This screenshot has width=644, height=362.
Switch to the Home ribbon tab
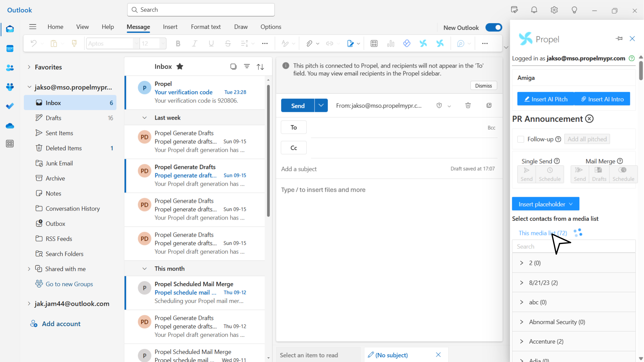[55, 27]
